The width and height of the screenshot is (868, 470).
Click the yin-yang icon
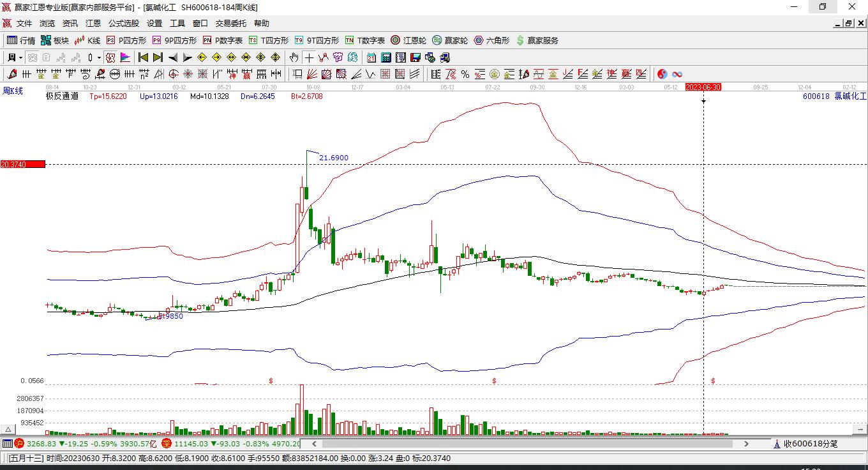(662, 74)
